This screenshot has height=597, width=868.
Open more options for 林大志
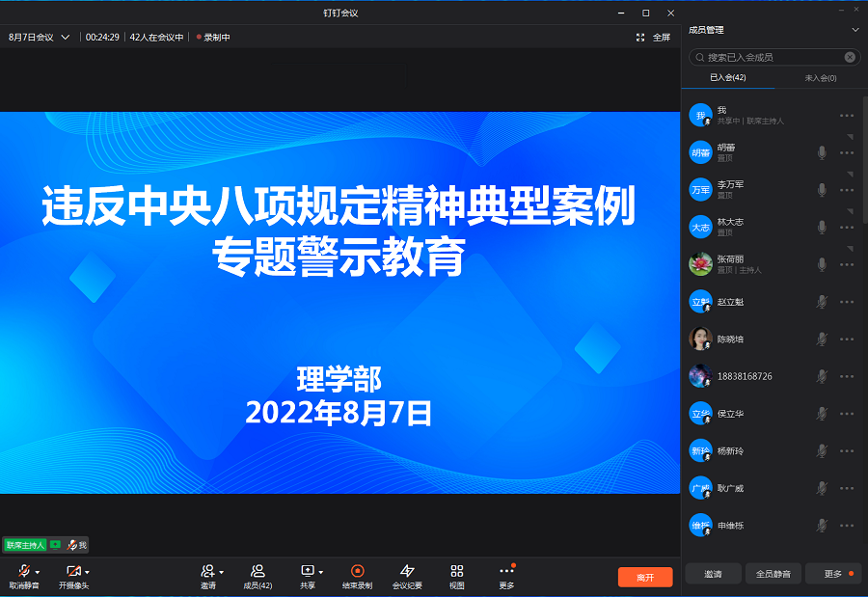[x=847, y=228]
